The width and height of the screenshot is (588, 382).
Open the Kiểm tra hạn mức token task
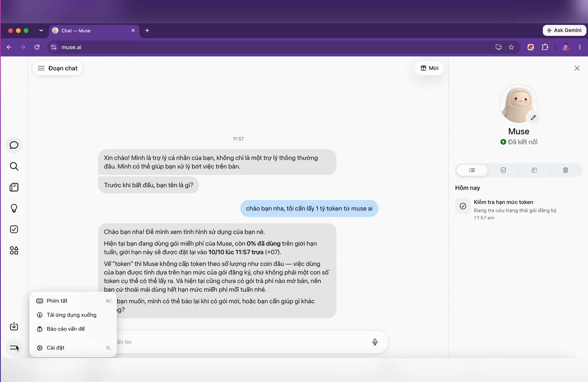tap(518, 209)
